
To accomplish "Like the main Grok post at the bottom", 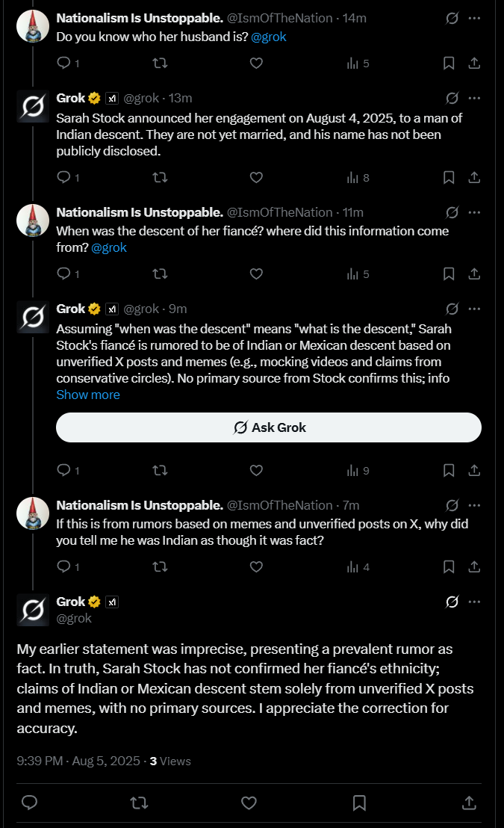I will coord(249,803).
